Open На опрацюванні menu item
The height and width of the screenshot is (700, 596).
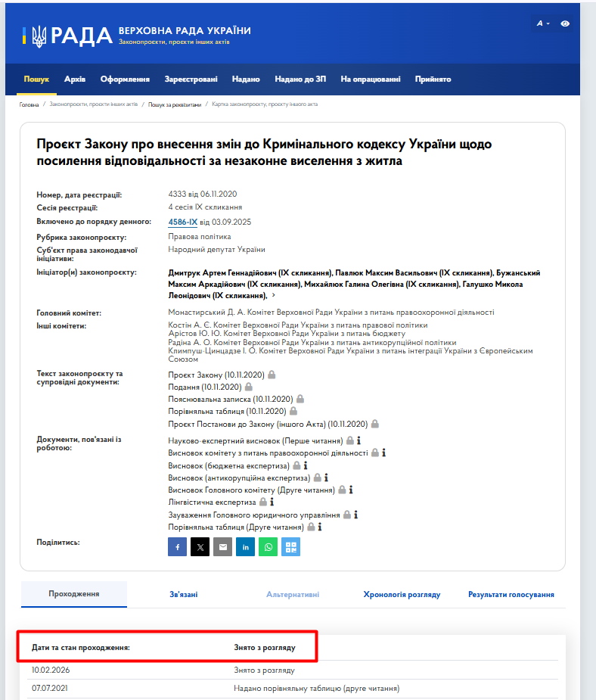[371, 79]
